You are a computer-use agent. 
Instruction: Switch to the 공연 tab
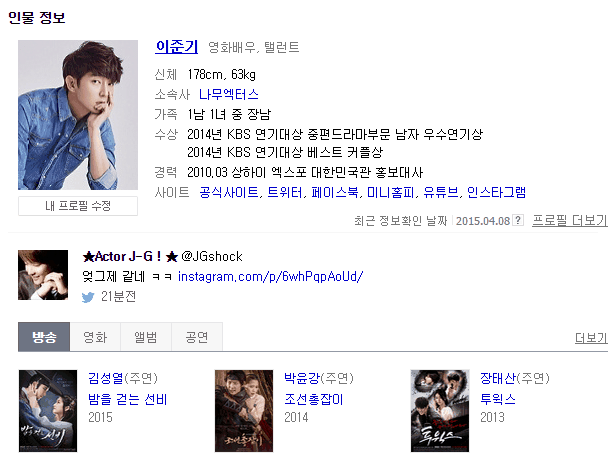197,337
